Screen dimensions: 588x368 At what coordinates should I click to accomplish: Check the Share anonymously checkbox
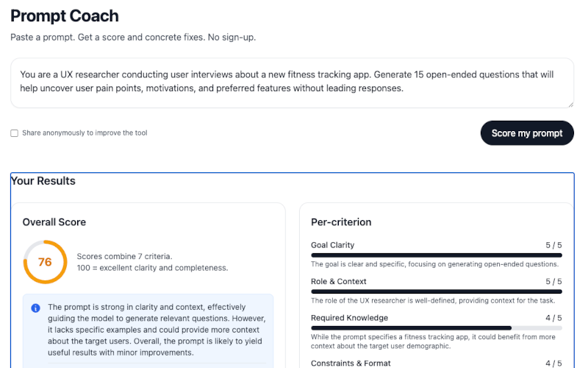coord(14,133)
